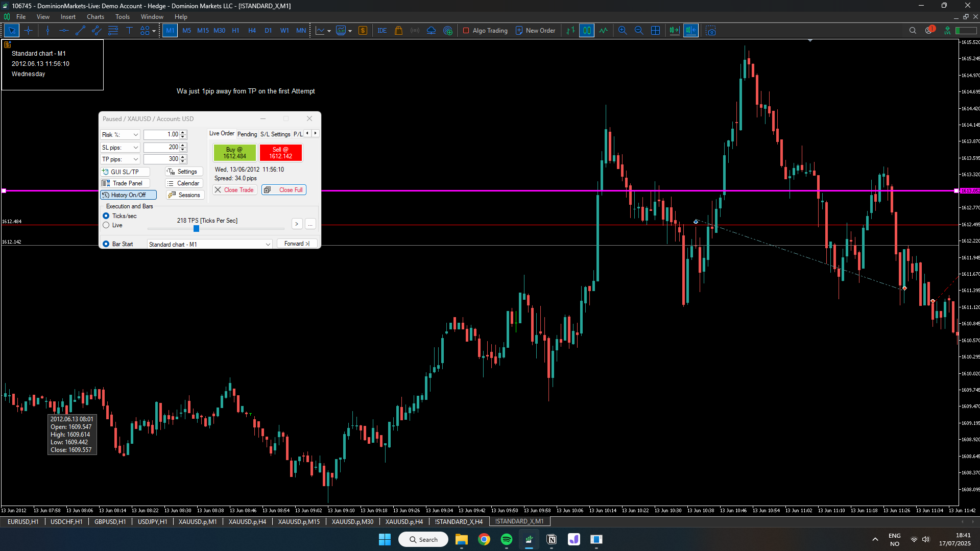This screenshot has width=980, height=551.
Task: Click Buy @ 1612.484
Action: pos(235,153)
